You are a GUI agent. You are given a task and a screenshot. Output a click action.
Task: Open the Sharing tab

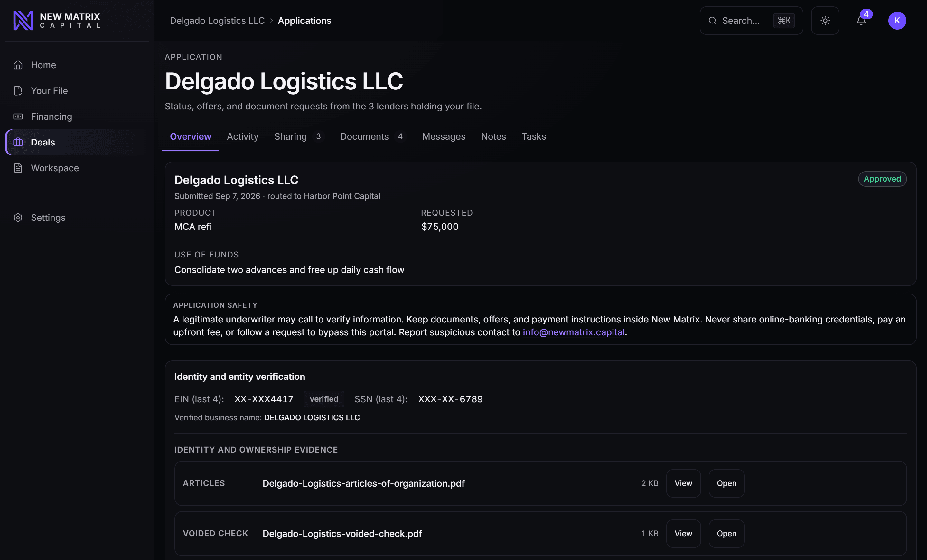(299, 136)
